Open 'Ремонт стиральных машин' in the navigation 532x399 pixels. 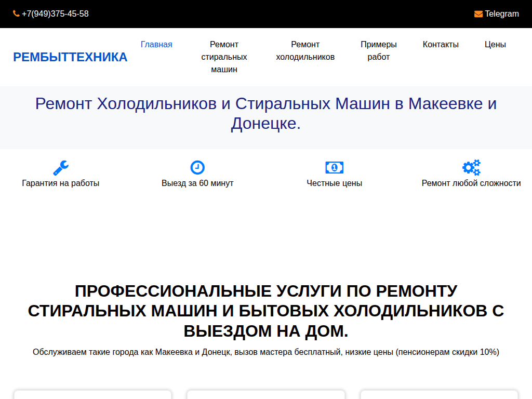click(224, 57)
